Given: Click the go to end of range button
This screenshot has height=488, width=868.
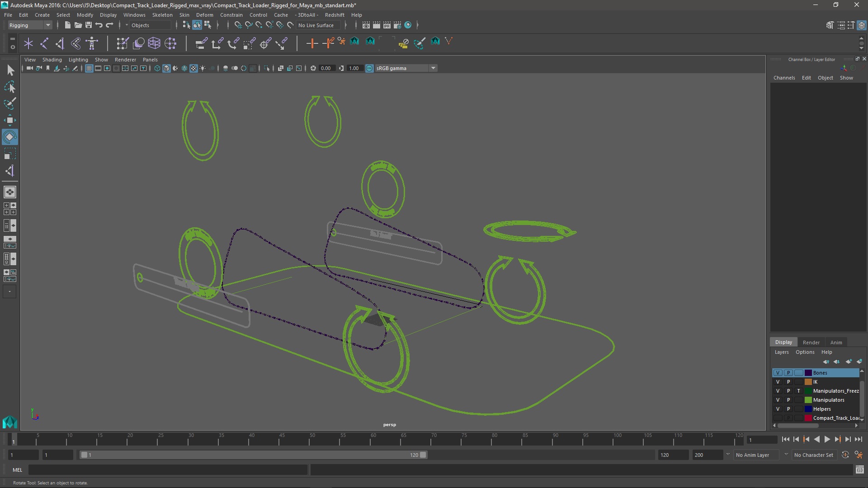Looking at the screenshot, I should (x=858, y=439).
